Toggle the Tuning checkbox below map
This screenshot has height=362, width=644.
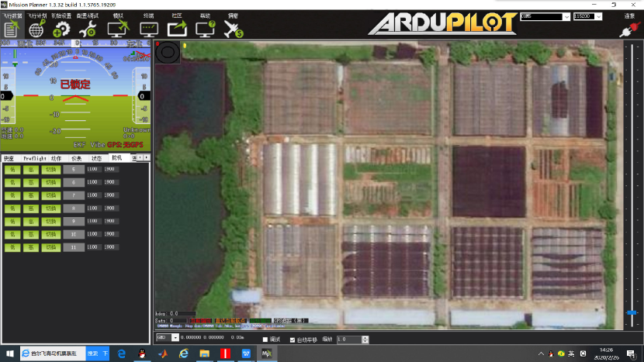coord(265,340)
